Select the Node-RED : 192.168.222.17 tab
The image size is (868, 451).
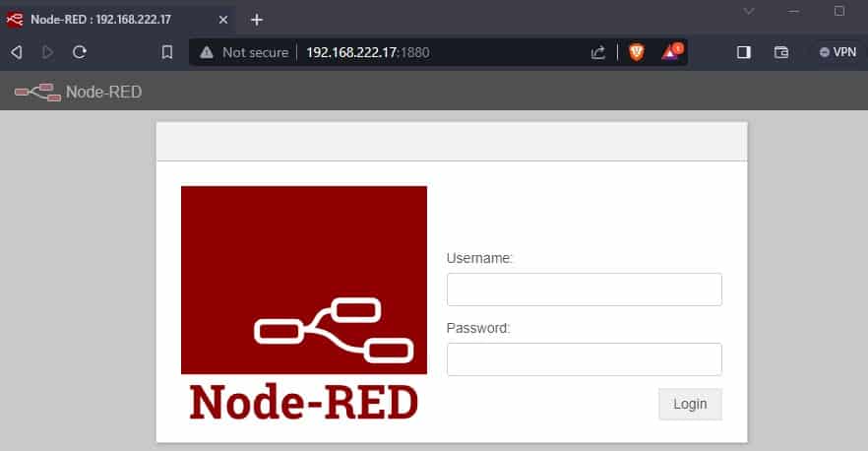[x=117, y=20]
